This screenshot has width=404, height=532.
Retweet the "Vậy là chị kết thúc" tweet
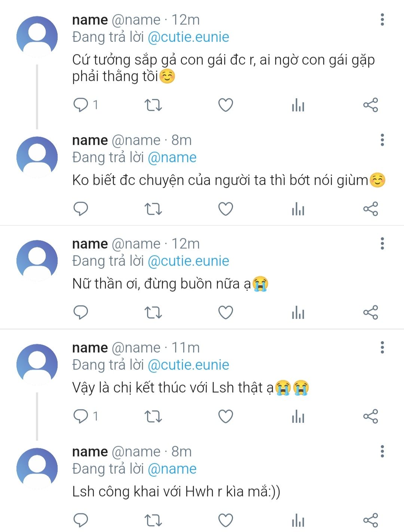(x=153, y=416)
